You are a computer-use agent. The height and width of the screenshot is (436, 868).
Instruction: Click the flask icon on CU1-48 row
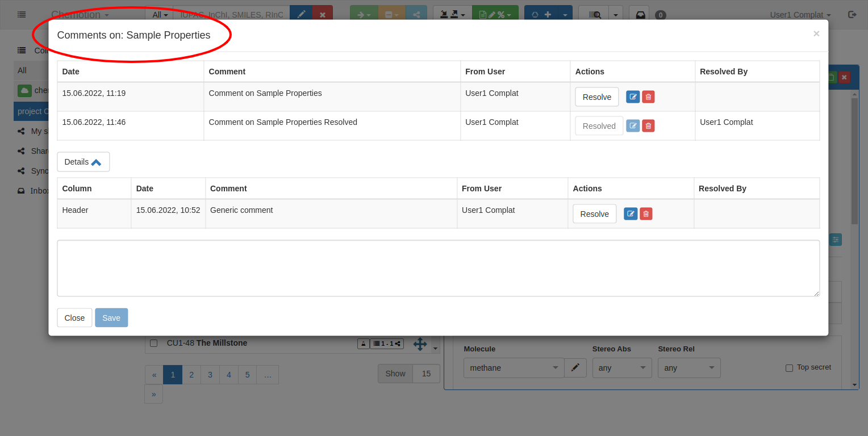click(364, 343)
